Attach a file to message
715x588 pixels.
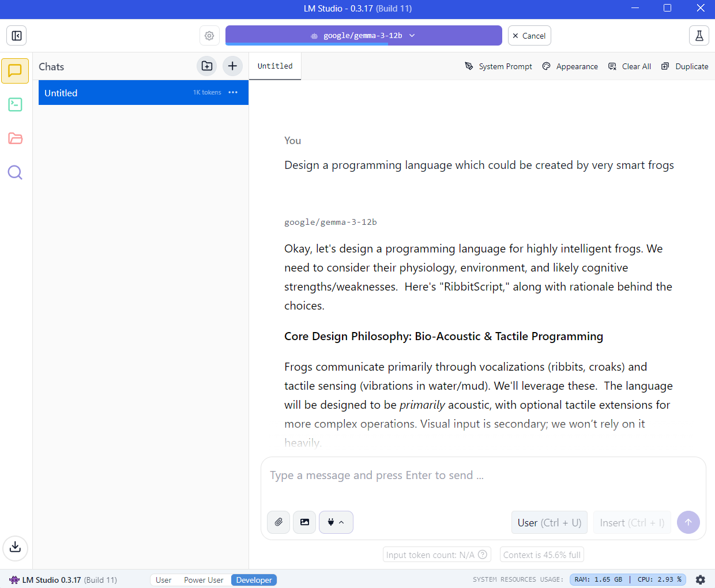[x=279, y=522]
